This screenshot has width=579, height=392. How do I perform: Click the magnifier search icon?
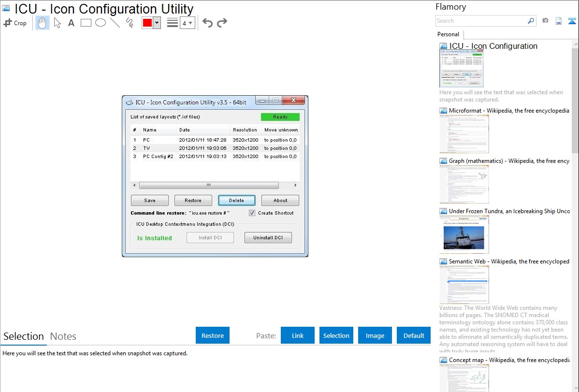tap(531, 21)
